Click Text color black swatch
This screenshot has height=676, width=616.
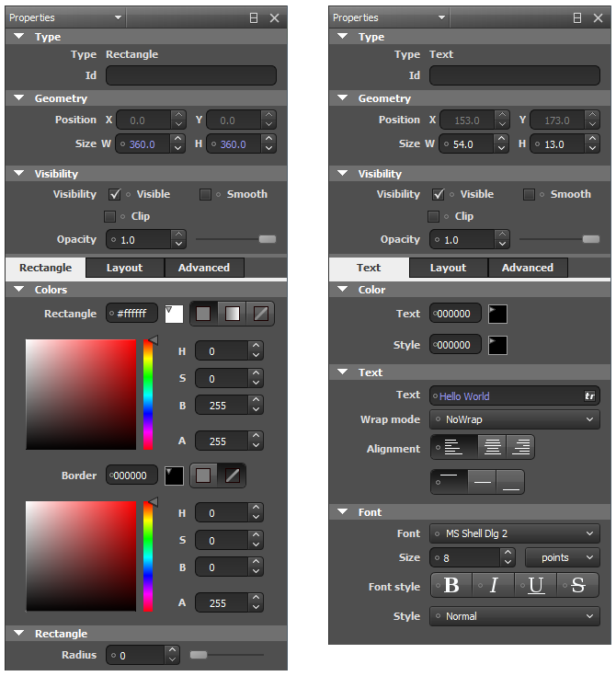pos(497,314)
